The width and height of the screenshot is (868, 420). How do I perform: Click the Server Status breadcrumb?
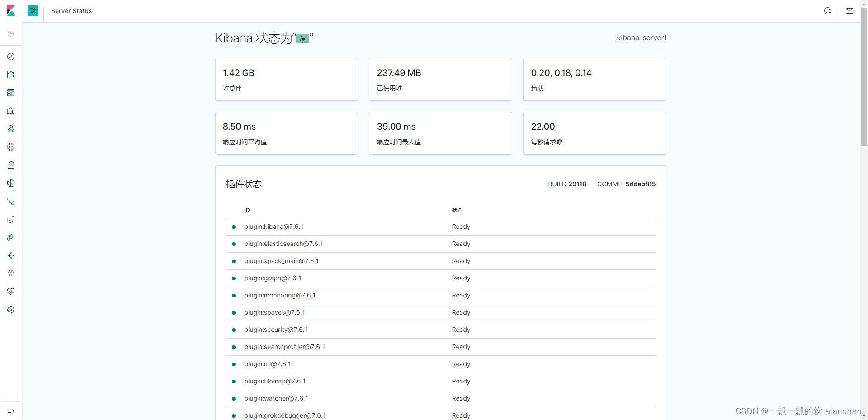click(71, 11)
